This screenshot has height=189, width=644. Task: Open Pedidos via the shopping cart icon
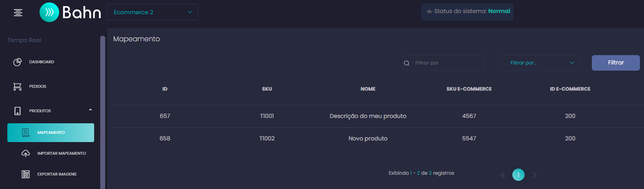coord(18,87)
